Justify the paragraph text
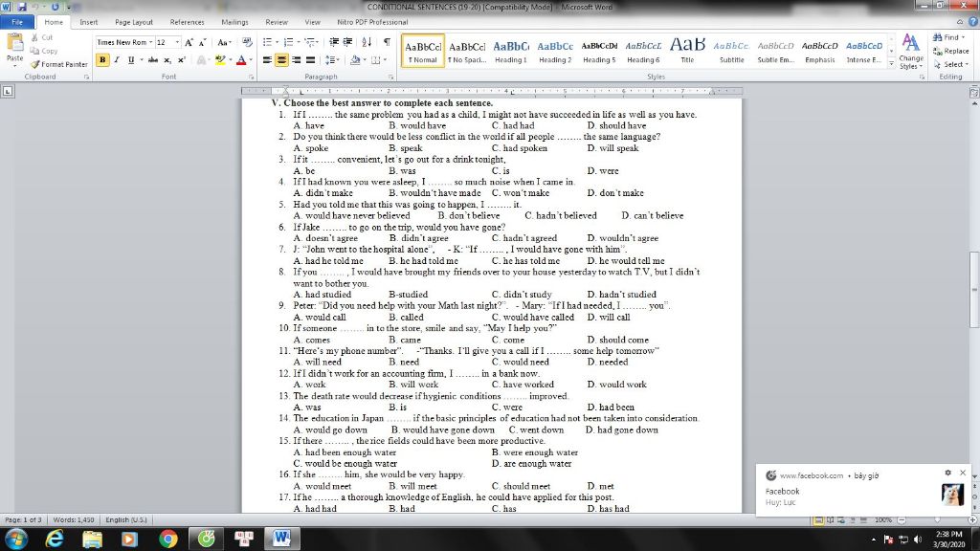 [x=311, y=60]
